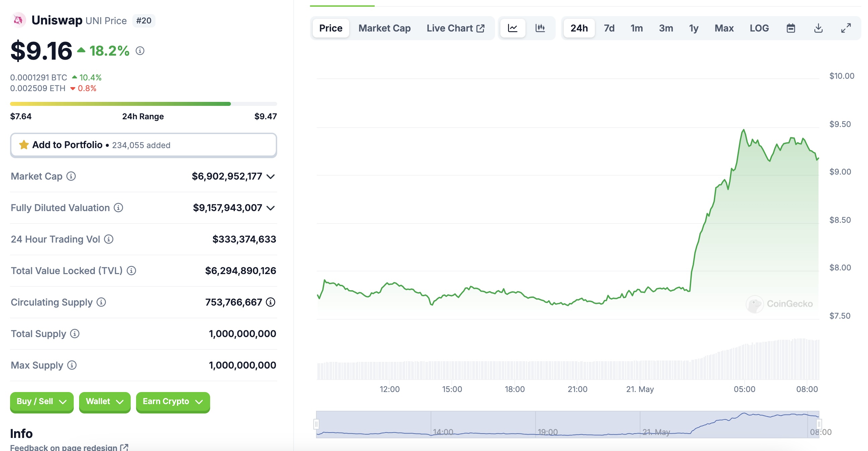Click right handle of chart range navigator

819,424
